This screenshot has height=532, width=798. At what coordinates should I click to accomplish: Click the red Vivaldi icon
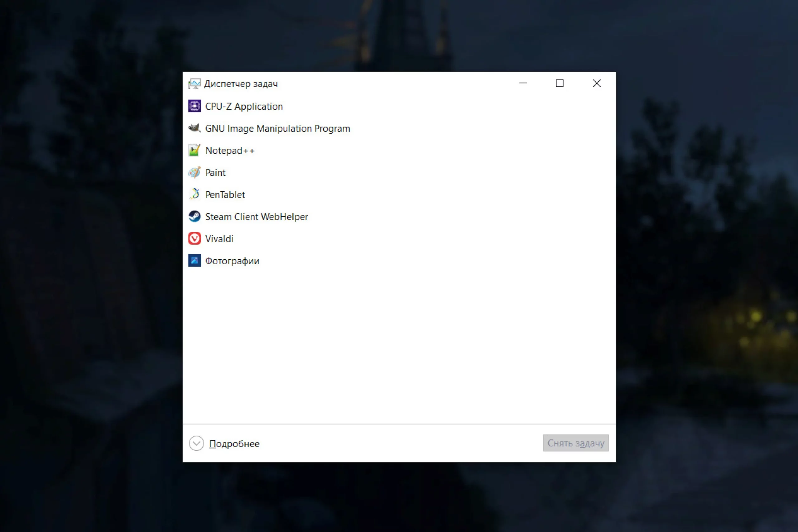(x=195, y=238)
